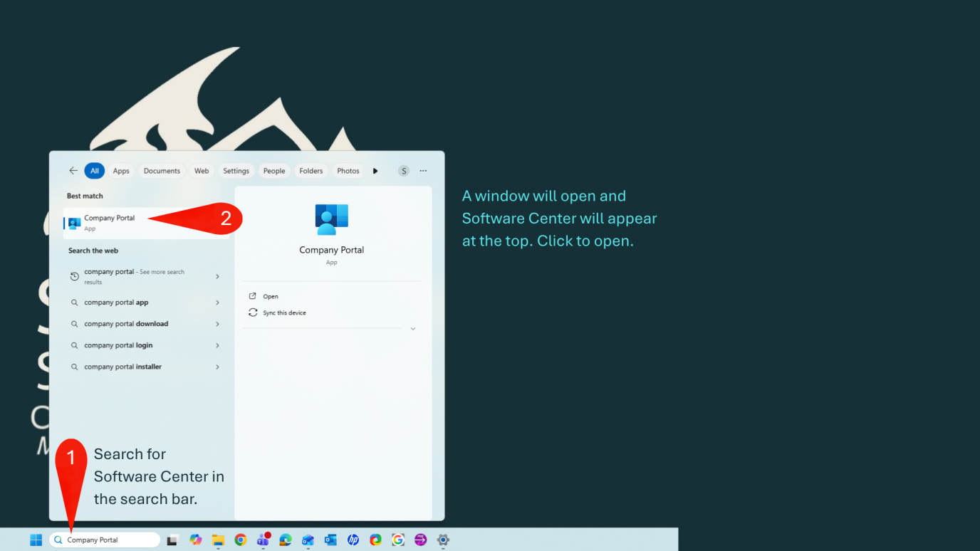Screen dimensions: 980x551
Task: Click the Copilot icon in the taskbar
Action: point(195,540)
